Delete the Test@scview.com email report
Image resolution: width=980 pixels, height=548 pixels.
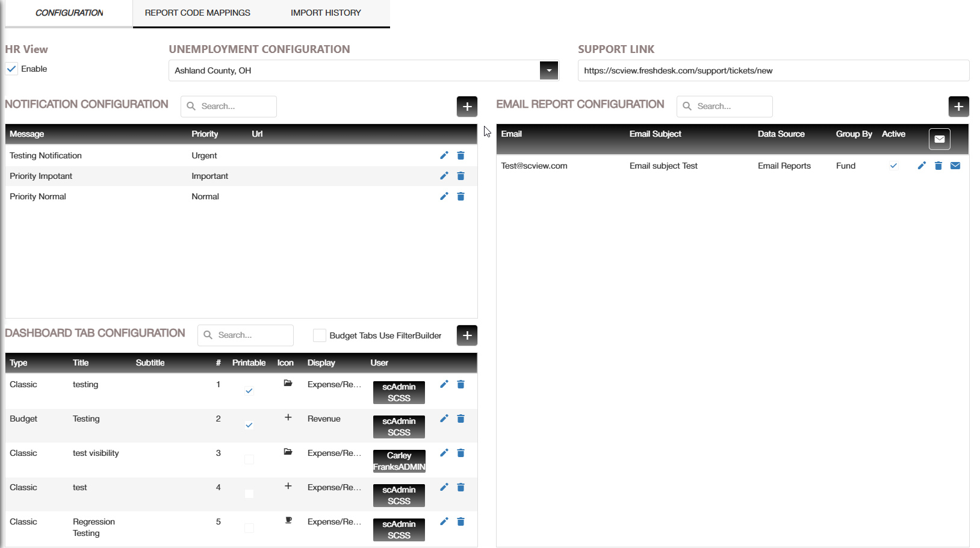pyautogui.click(x=938, y=166)
